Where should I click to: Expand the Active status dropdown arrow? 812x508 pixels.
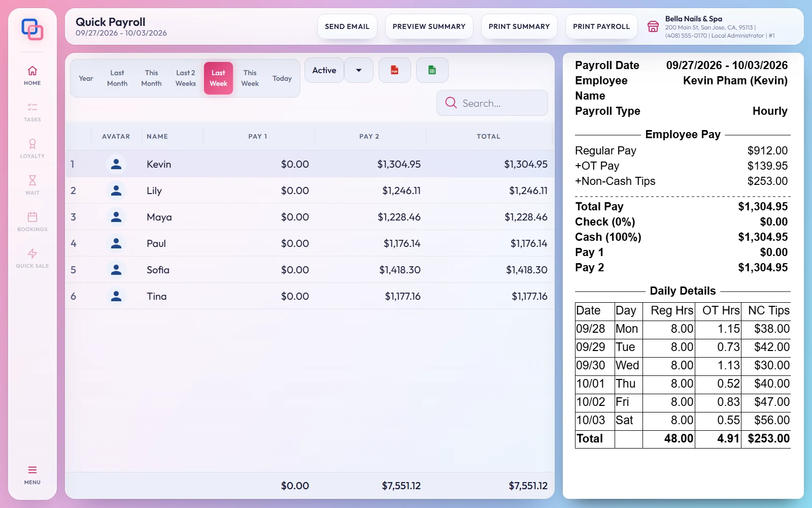click(x=359, y=70)
